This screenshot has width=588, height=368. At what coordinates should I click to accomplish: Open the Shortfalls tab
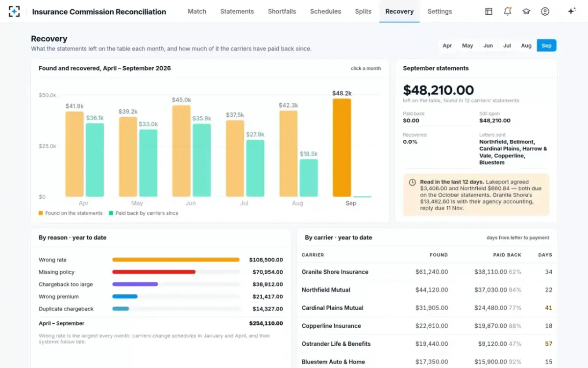282,11
